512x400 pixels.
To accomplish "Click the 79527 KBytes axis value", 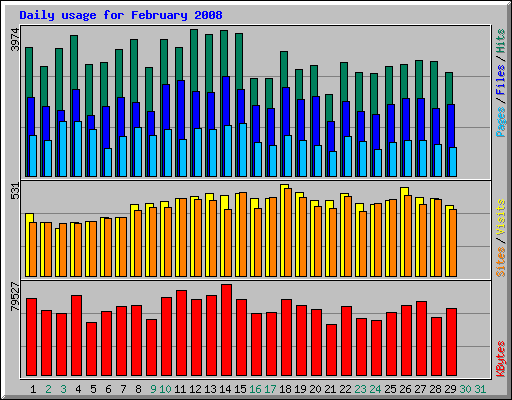I will (15, 297).
